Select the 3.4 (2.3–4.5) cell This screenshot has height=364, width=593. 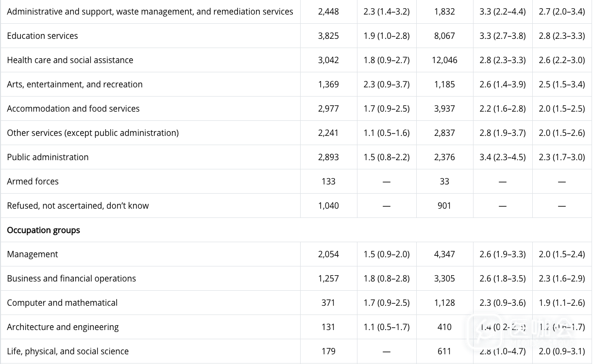click(502, 157)
